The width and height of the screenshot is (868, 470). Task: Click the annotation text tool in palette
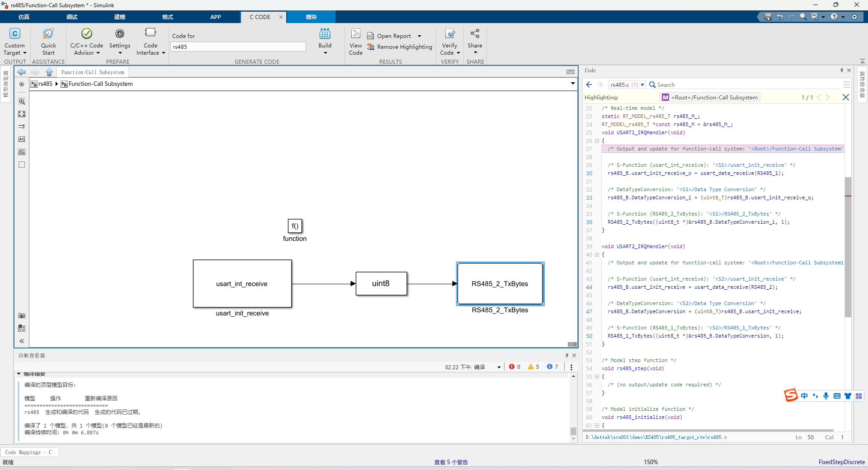click(x=22, y=139)
